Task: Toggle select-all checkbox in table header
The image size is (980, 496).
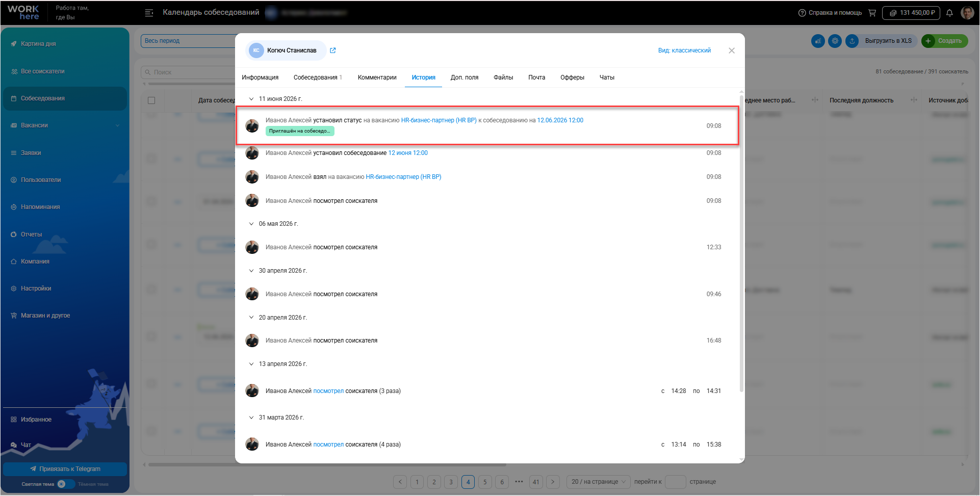Action: click(x=151, y=100)
